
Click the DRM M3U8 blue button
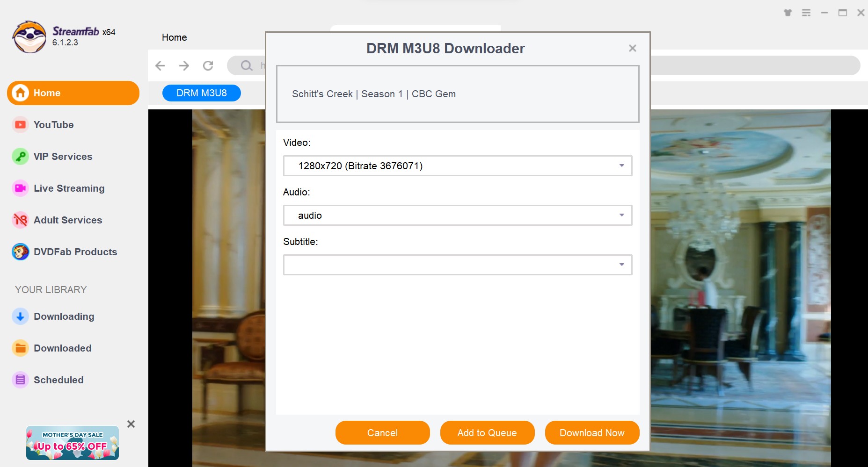202,93
